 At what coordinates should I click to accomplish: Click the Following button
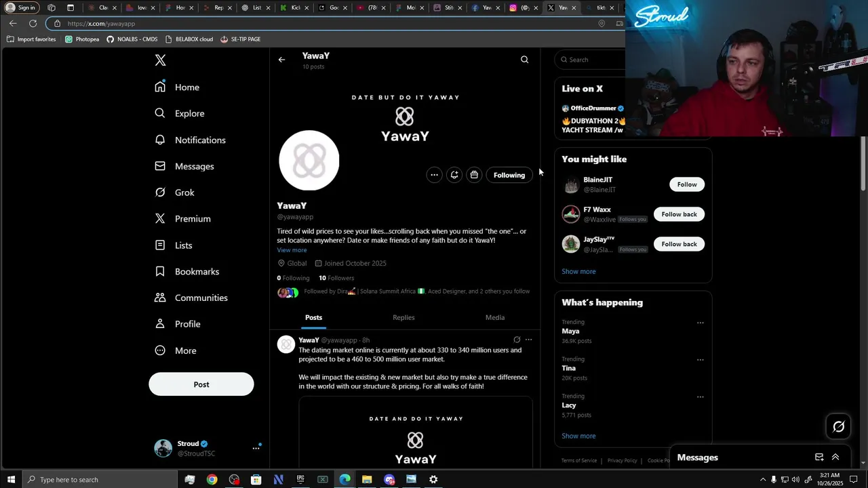tap(509, 175)
